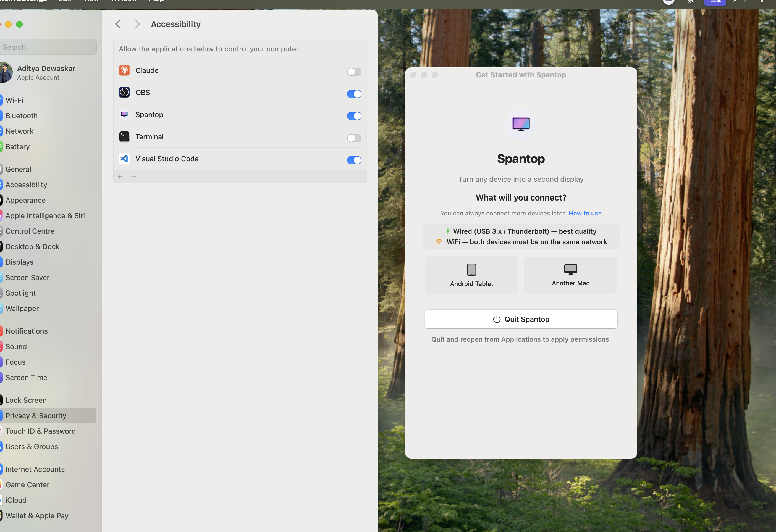Click the orange WiFi signal icon

(x=439, y=242)
